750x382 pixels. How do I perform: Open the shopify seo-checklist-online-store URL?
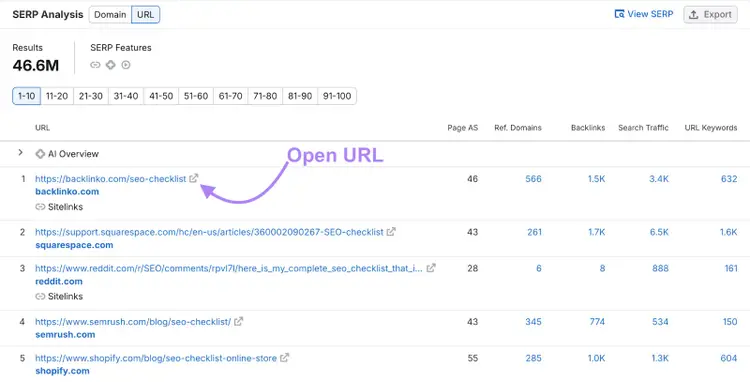coord(156,358)
